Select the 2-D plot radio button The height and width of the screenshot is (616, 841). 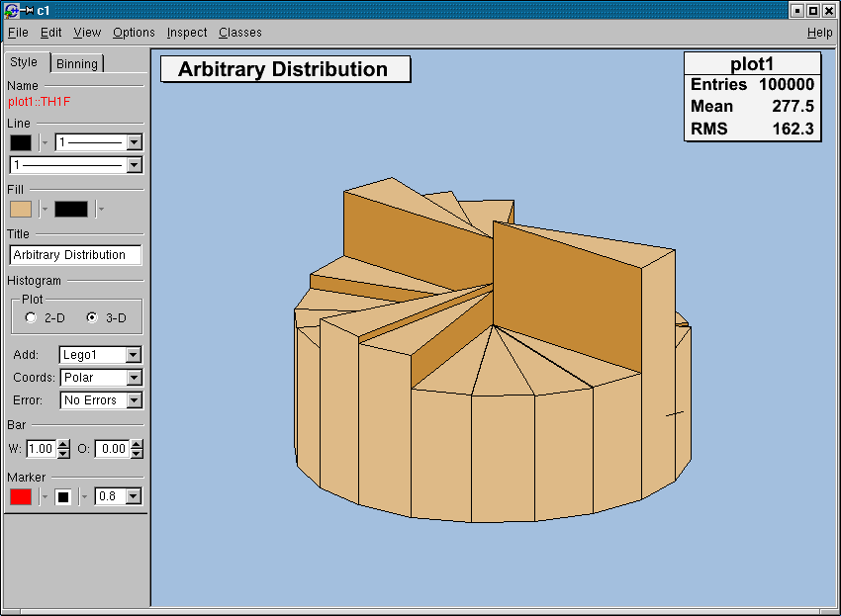31,318
